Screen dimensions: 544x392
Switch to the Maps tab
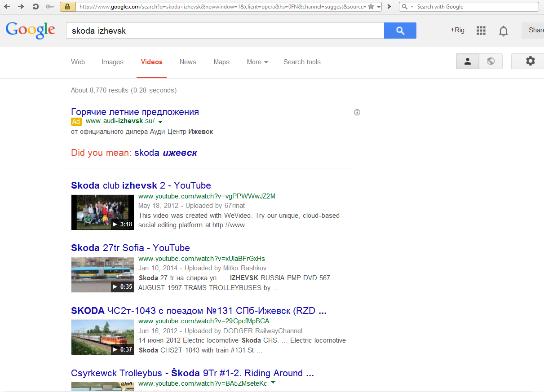(x=221, y=62)
